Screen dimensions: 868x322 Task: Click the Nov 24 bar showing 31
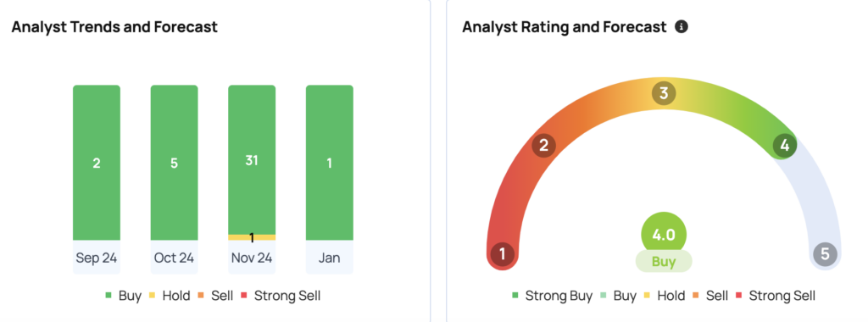[x=252, y=160]
